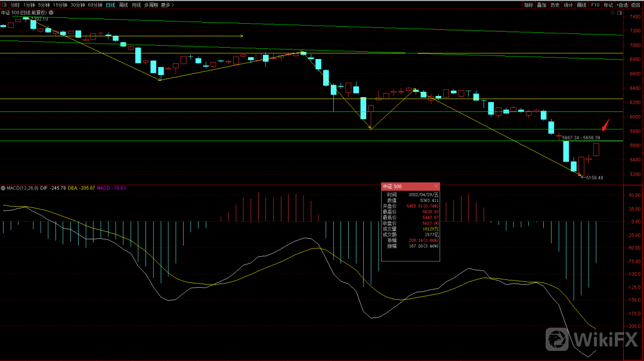This screenshot has width=644, height=361.
Task: Click the 叠加 overlay button
Action: [541, 5]
